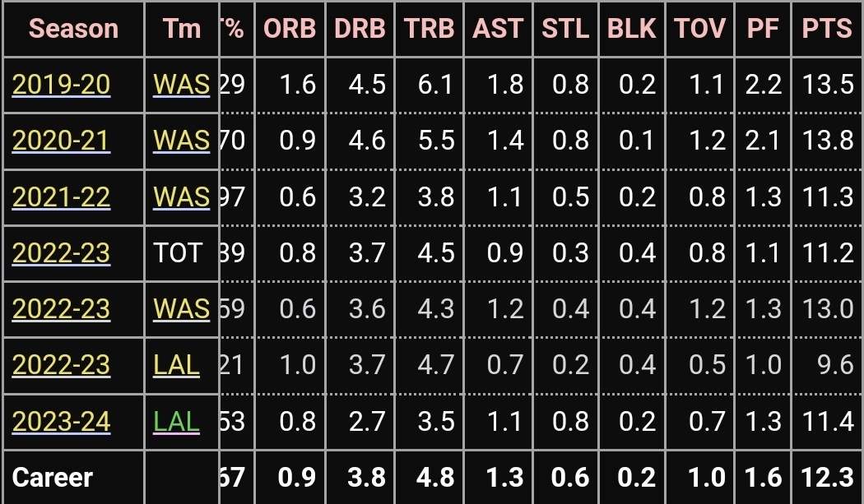Sort table by PTS column header

(827, 29)
